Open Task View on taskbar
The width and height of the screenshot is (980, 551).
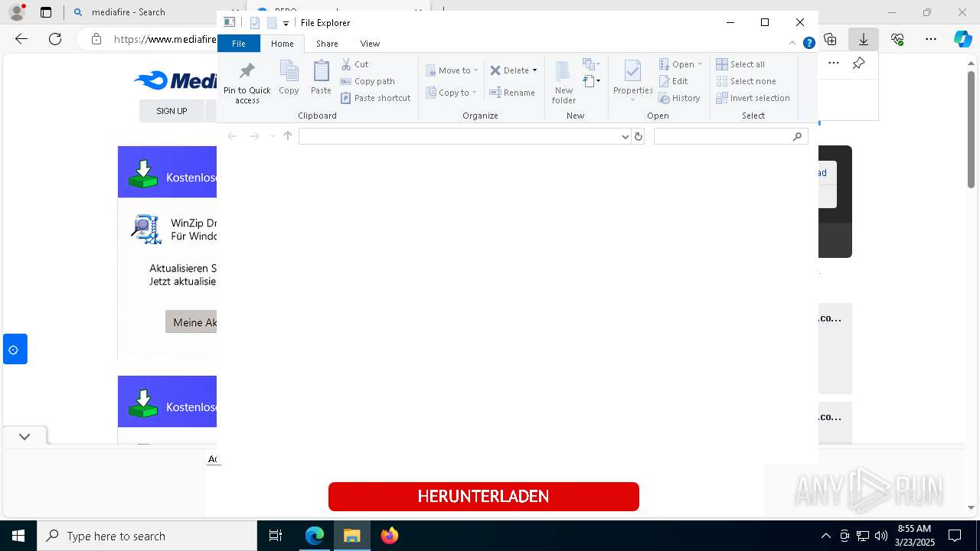click(276, 536)
